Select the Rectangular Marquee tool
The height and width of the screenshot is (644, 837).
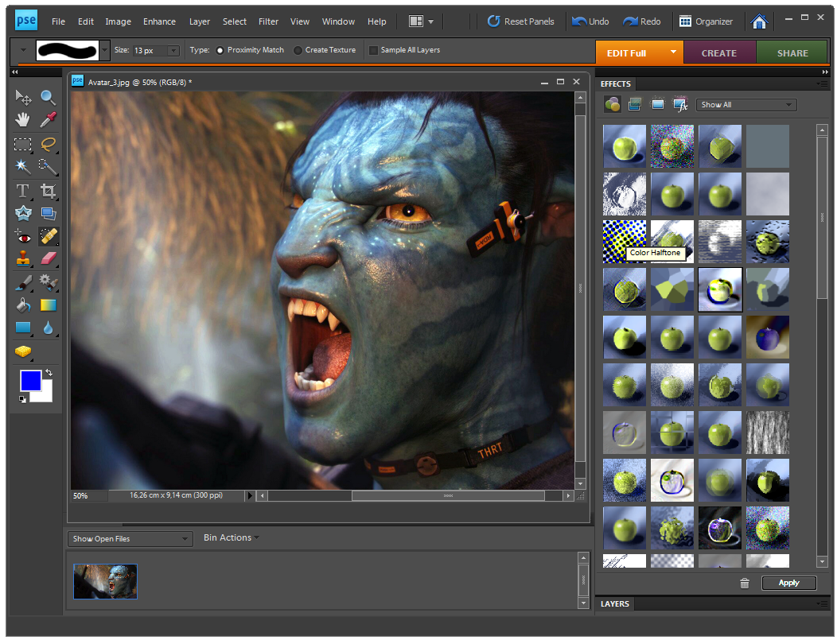click(x=23, y=144)
